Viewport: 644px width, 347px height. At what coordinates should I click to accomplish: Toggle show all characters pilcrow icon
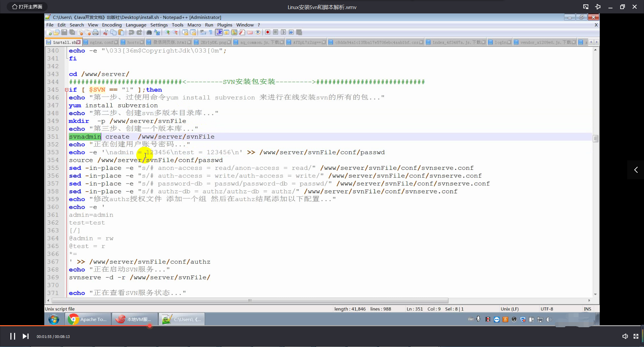click(211, 32)
